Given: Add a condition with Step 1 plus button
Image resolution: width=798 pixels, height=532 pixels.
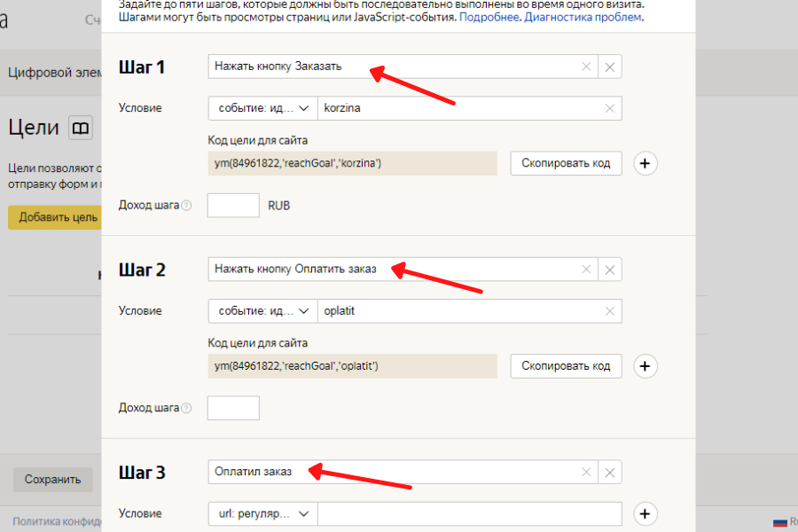Looking at the screenshot, I should coord(645,163).
